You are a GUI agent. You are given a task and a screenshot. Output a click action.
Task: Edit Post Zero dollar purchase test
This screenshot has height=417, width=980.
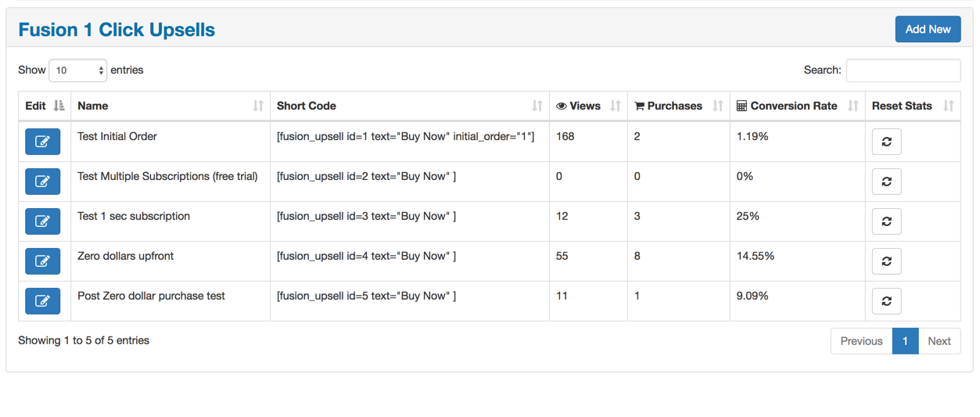[42, 301]
